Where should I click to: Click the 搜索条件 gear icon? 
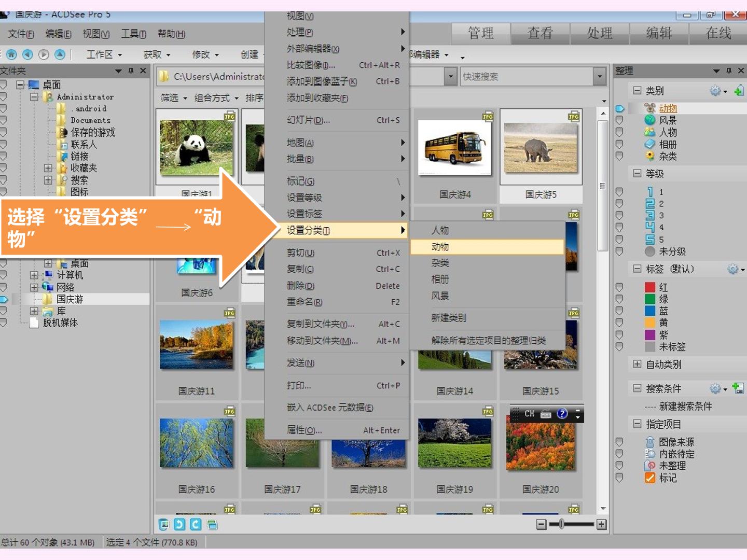pos(716,388)
